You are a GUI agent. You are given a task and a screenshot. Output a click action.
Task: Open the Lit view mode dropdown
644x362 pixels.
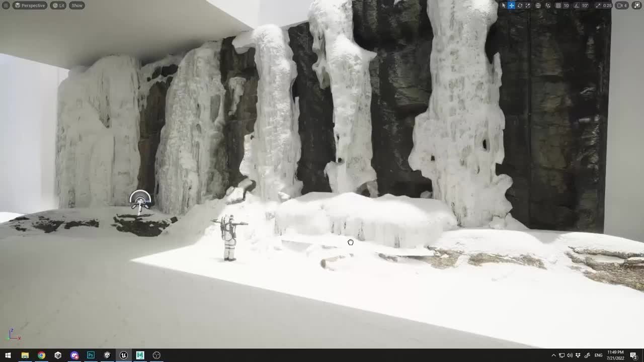tap(58, 6)
